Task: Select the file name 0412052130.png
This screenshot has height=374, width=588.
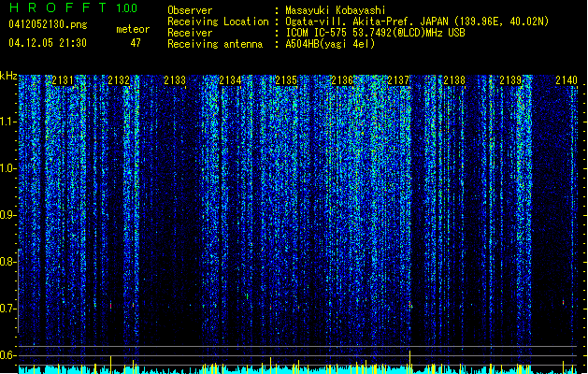Action: point(48,24)
